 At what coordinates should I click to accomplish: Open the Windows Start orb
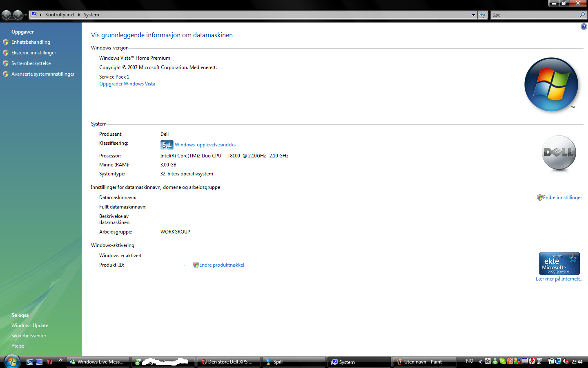(12, 361)
